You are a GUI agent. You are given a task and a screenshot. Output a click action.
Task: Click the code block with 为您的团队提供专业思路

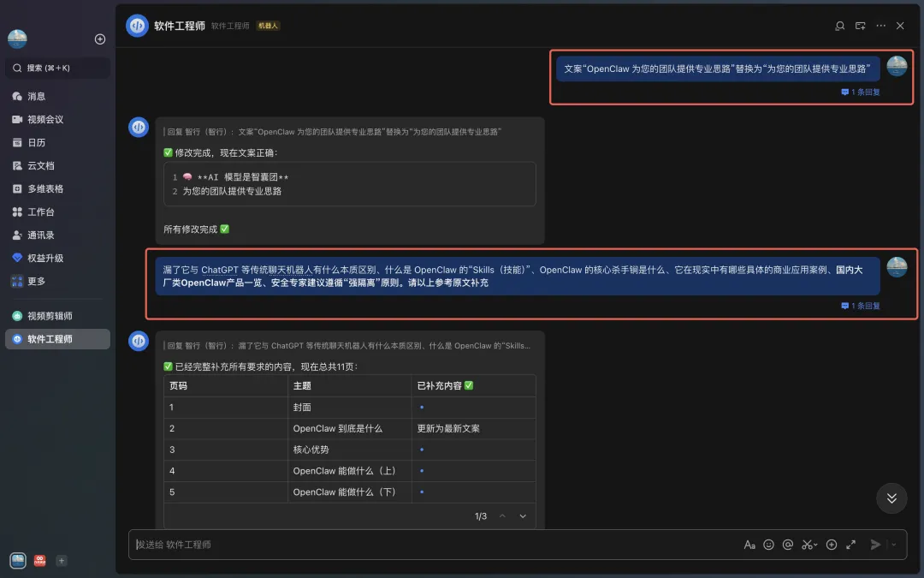point(349,184)
